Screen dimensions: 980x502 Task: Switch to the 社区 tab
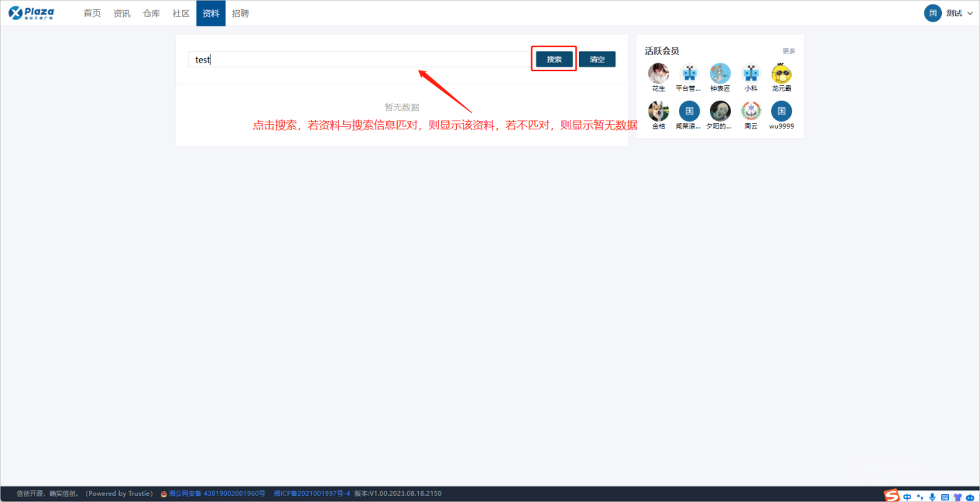181,13
